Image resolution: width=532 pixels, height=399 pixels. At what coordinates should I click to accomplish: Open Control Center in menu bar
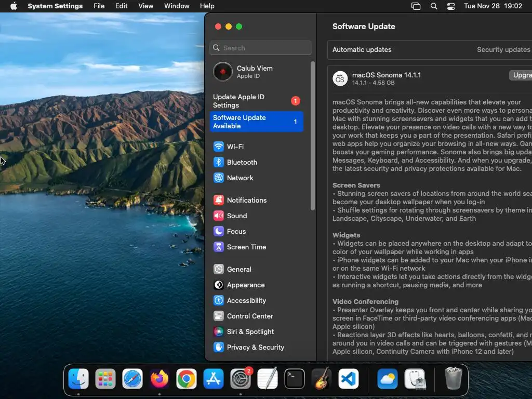[451, 6]
